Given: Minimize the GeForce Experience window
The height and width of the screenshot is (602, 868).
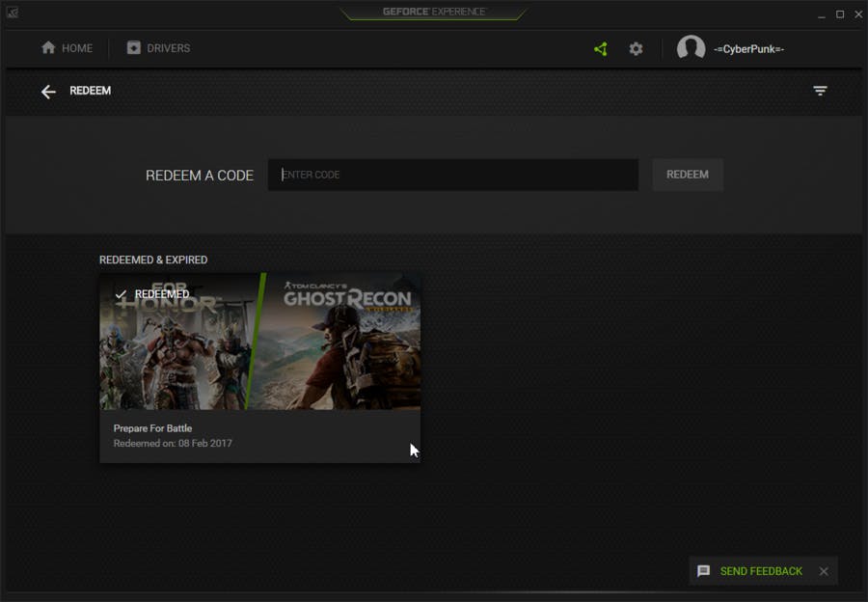Looking at the screenshot, I should click(821, 14).
